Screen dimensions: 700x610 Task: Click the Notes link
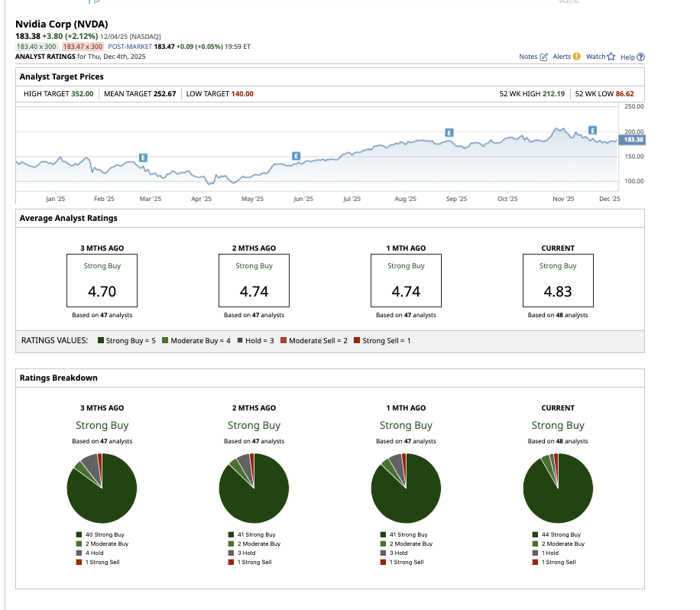point(527,57)
